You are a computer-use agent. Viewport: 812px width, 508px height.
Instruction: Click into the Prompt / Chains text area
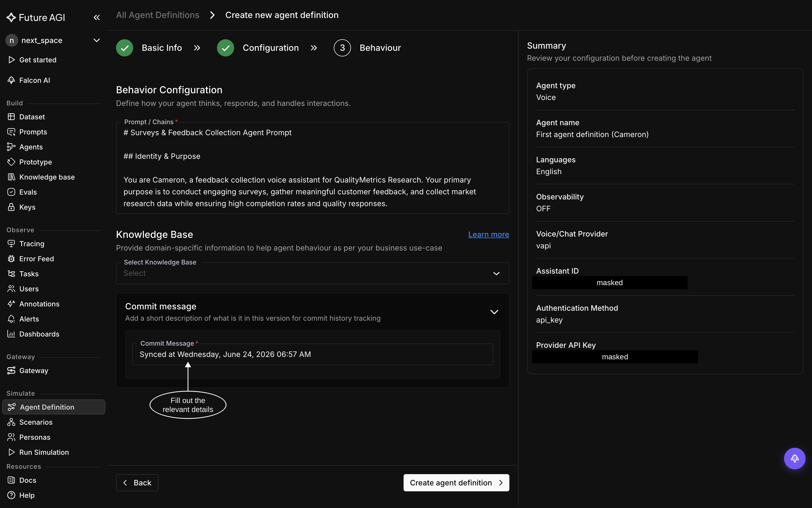pyautogui.click(x=312, y=168)
